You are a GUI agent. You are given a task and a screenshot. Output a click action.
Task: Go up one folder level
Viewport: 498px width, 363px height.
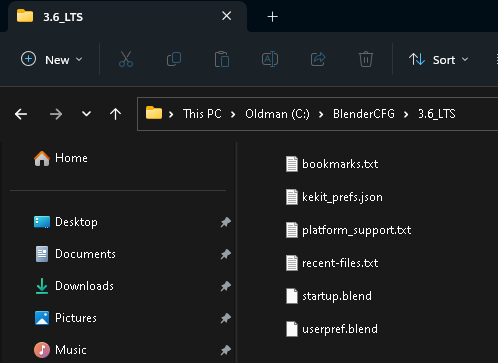pyautogui.click(x=116, y=114)
